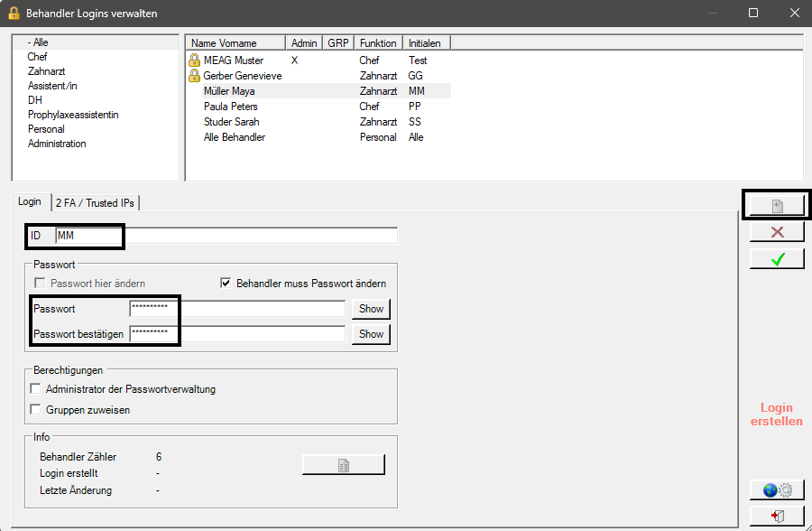Enable Administrator der Passwortverwaltung checkbox
812x531 pixels.
coord(35,389)
